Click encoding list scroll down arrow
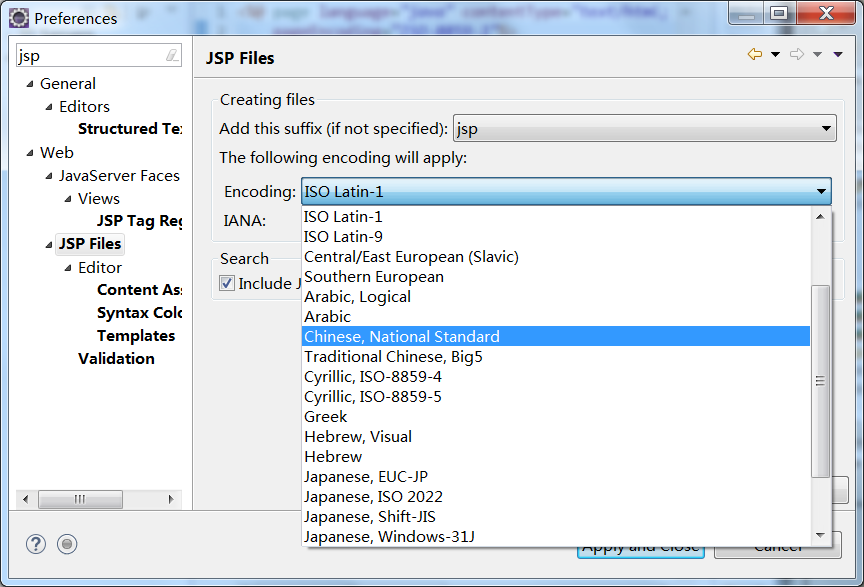The image size is (864, 587). coord(820,535)
